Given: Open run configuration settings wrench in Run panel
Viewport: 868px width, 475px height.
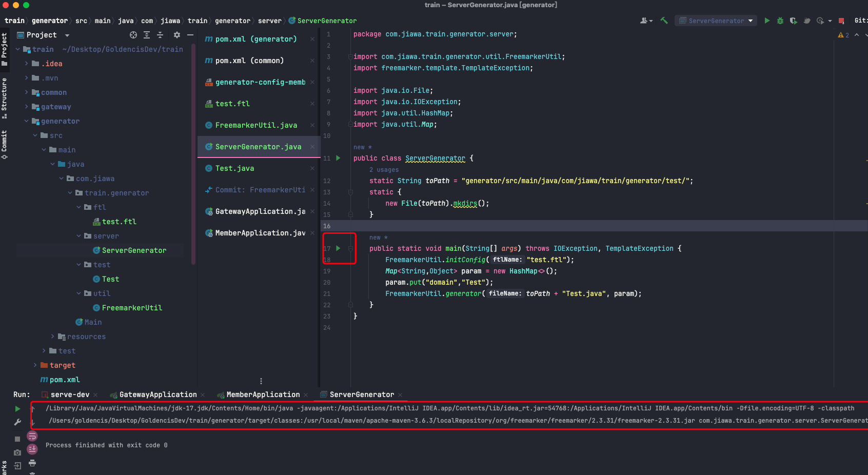Looking at the screenshot, I should click(17, 422).
